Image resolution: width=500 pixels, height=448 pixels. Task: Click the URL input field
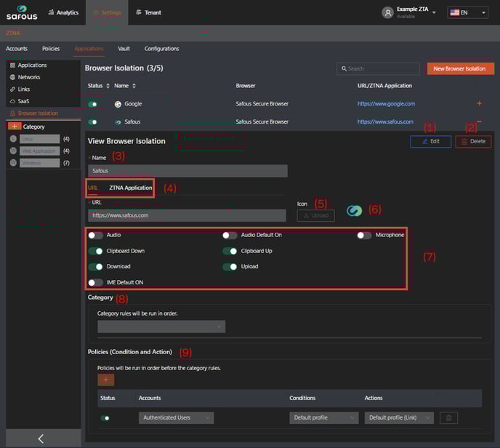(x=187, y=215)
